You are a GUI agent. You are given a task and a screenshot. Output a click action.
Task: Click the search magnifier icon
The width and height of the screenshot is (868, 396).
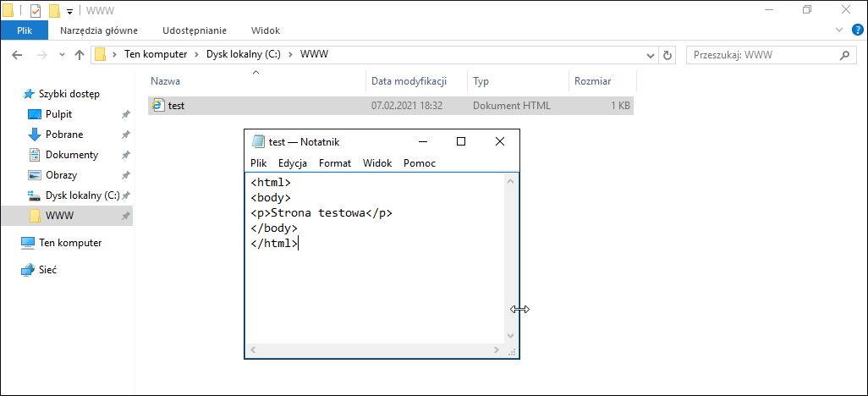pos(845,55)
